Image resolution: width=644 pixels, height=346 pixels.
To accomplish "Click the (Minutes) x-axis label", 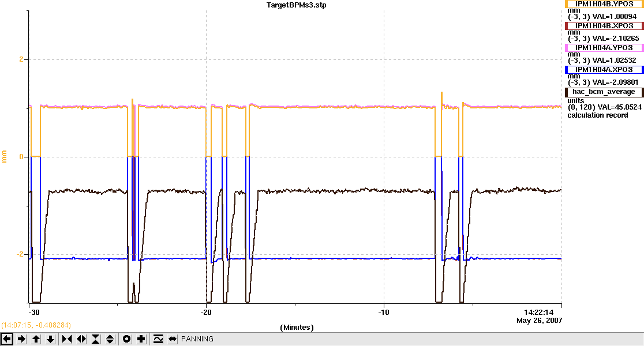I will click(x=297, y=328).
